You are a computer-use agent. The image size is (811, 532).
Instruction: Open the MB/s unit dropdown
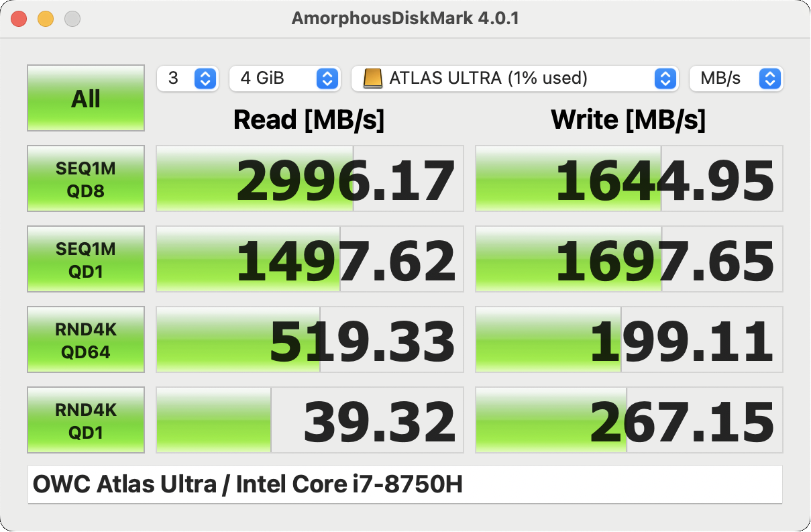(736, 78)
